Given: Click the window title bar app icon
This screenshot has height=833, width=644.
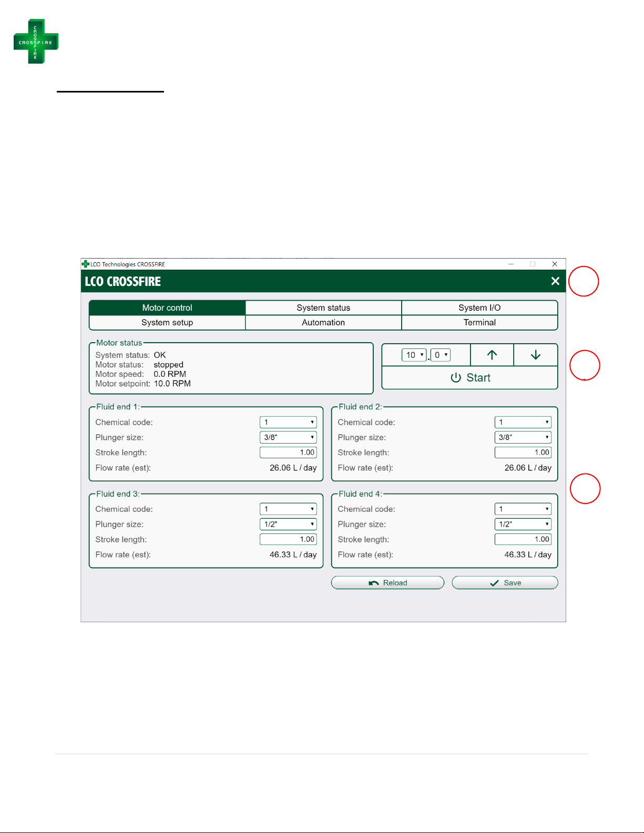Looking at the screenshot, I should point(86,264).
